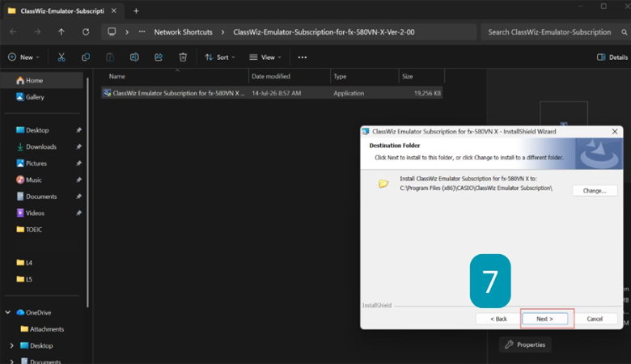Open the Music folder in sidebar
Viewport: 631px width, 364px height.
(33, 180)
